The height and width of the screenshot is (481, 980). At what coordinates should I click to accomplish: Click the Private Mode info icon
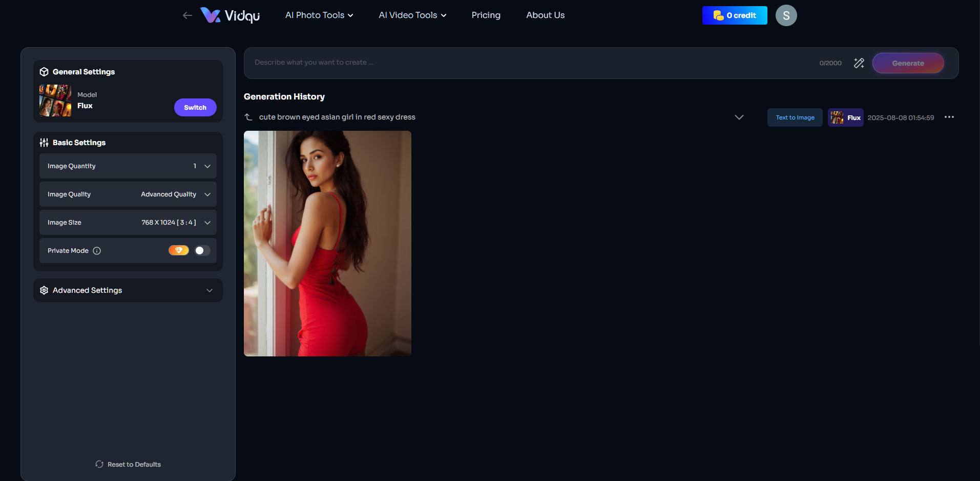coord(97,251)
